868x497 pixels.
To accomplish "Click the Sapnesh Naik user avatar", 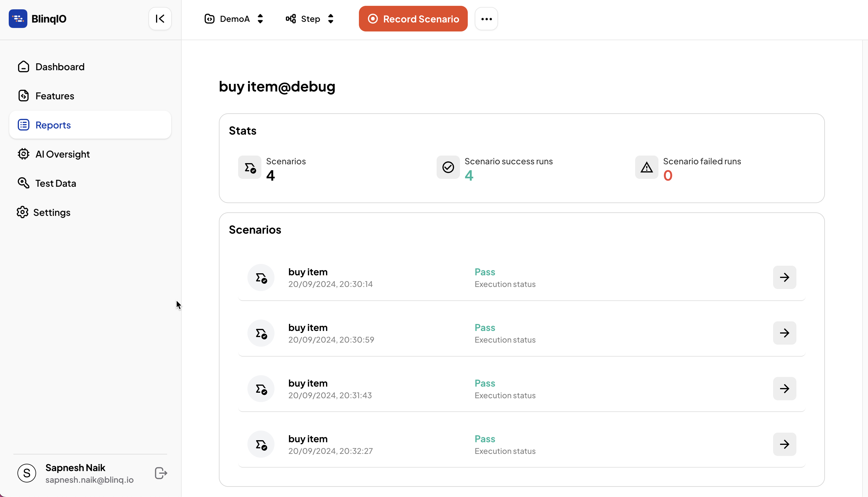I will (x=26, y=473).
